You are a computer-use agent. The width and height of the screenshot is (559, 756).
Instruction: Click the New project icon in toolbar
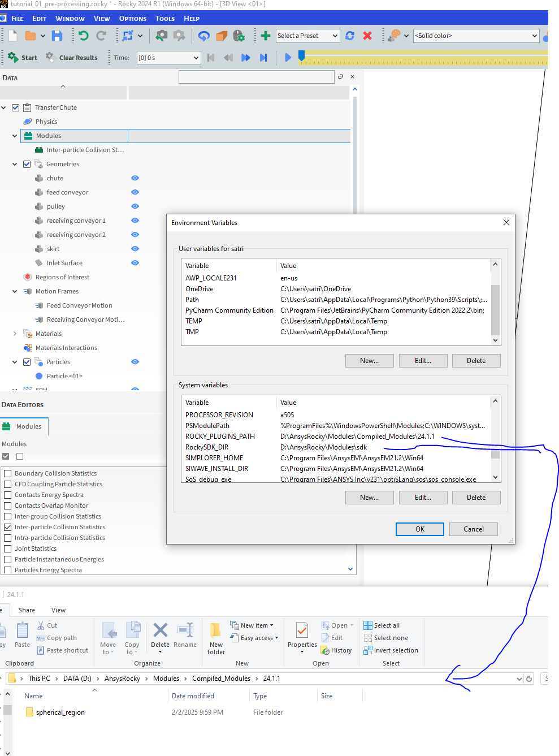click(13, 36)
